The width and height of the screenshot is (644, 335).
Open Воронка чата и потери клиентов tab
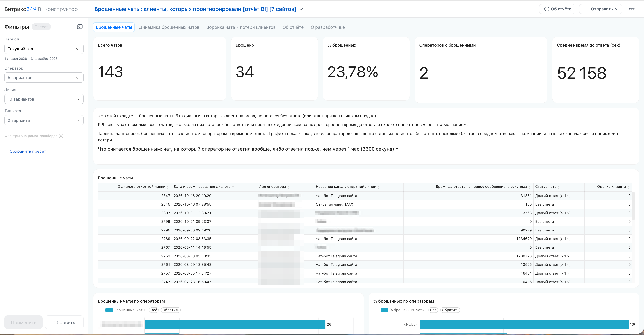[x=241, y=27]
